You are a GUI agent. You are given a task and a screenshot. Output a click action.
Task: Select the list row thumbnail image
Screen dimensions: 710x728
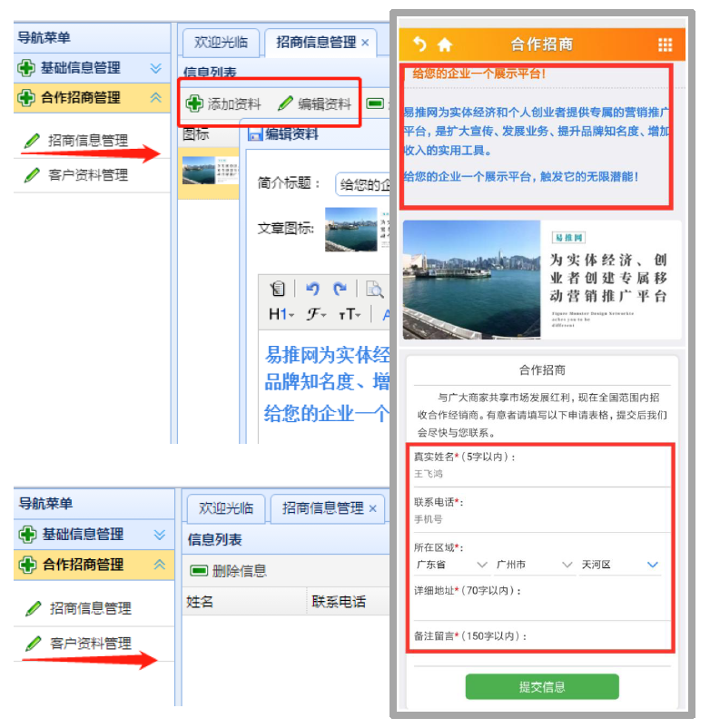point(211,171)
